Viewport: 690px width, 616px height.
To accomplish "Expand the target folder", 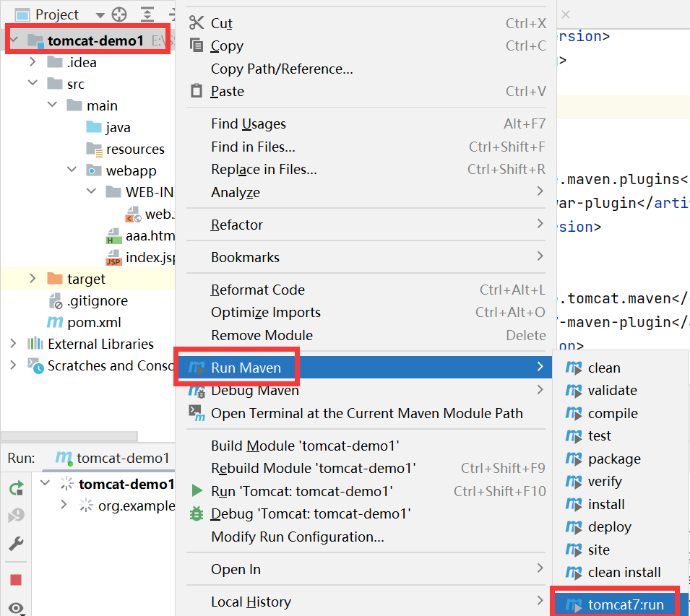I will click(x=33, y=278).
